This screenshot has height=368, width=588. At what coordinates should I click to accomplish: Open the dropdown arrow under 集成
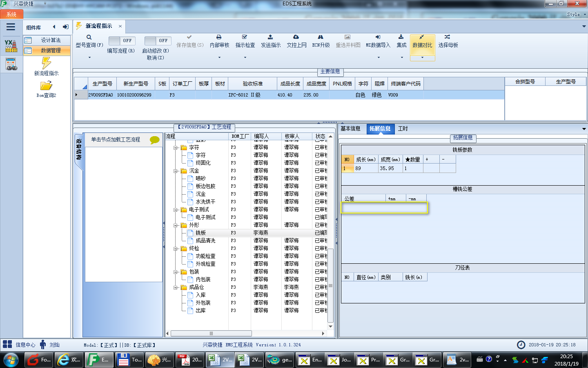coord(402,58)
